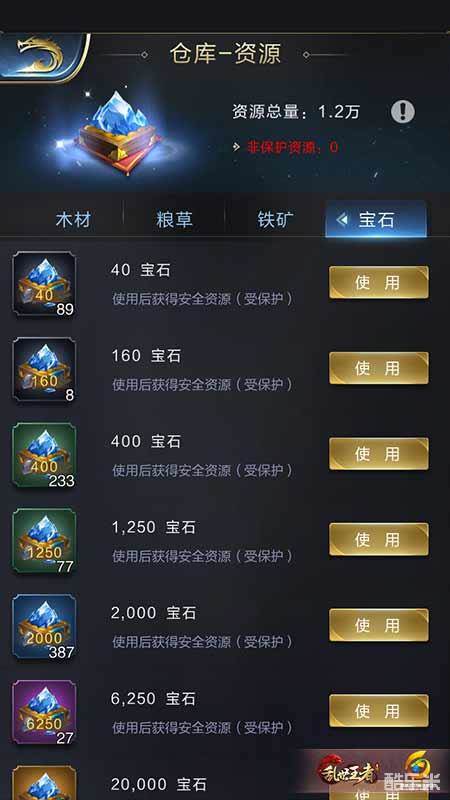Select the 40 gem item icon

[44, 284]
